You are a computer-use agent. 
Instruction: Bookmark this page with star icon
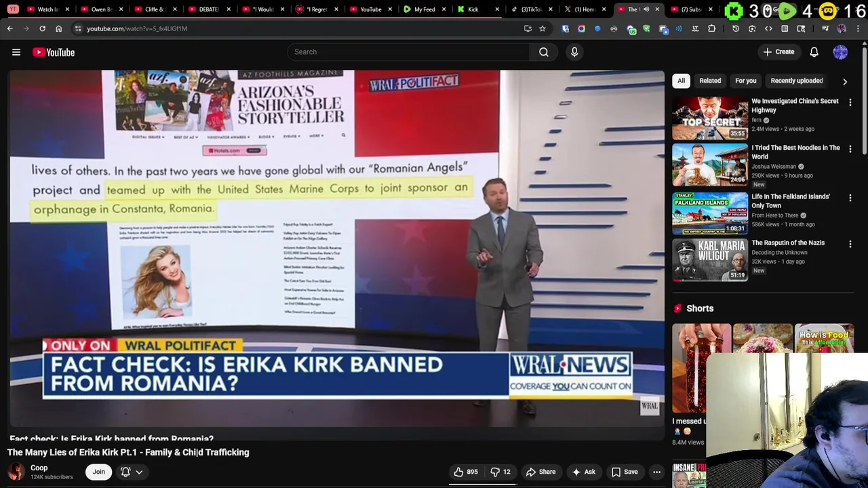[542, 28]
